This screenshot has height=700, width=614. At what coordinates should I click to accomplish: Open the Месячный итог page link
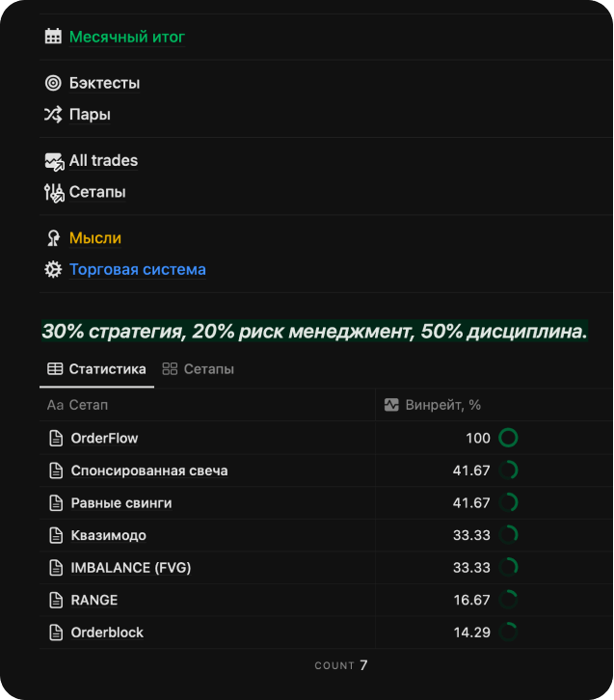tap(126, 37)
